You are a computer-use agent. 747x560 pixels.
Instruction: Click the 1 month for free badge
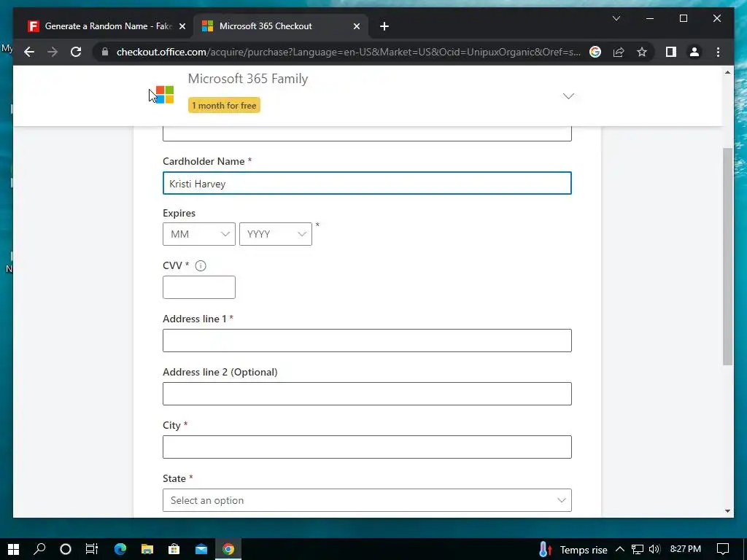point(224,105)
